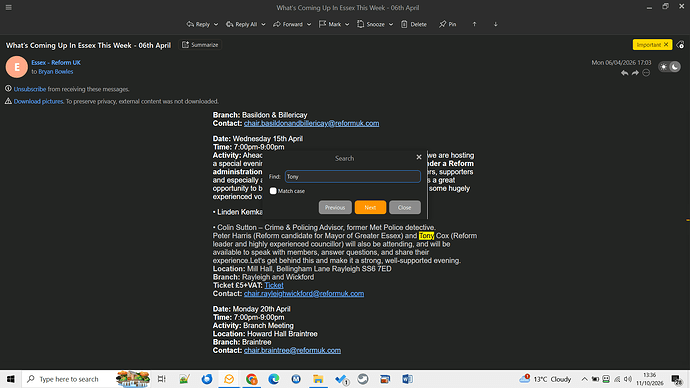The width and height of the screenshot is (690, 388).
Task: Click the scrollbar search match marker
Action: point(688,220)
